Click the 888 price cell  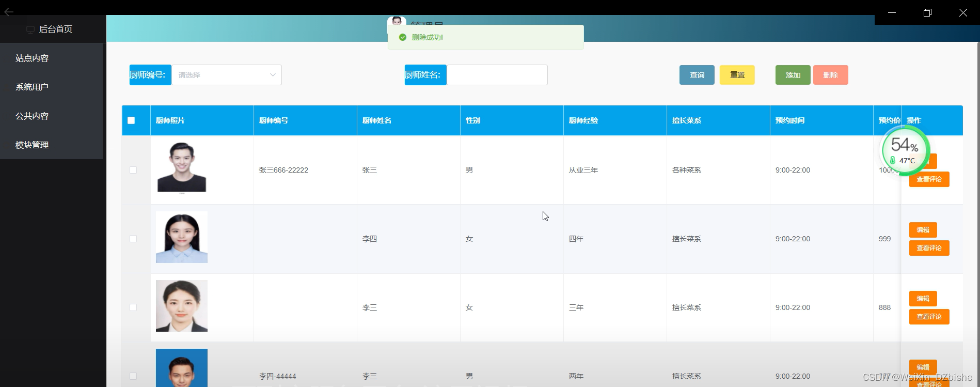tap(885, 307)
